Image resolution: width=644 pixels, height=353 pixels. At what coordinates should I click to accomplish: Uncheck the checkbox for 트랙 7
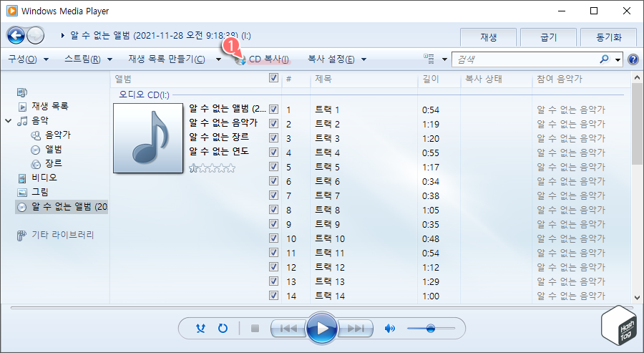(x=273, y=195)
